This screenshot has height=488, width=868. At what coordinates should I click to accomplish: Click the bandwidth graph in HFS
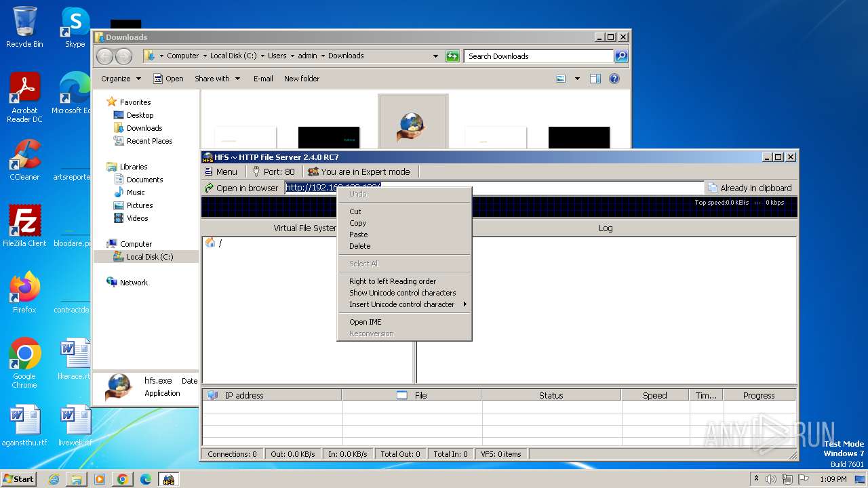499,207
